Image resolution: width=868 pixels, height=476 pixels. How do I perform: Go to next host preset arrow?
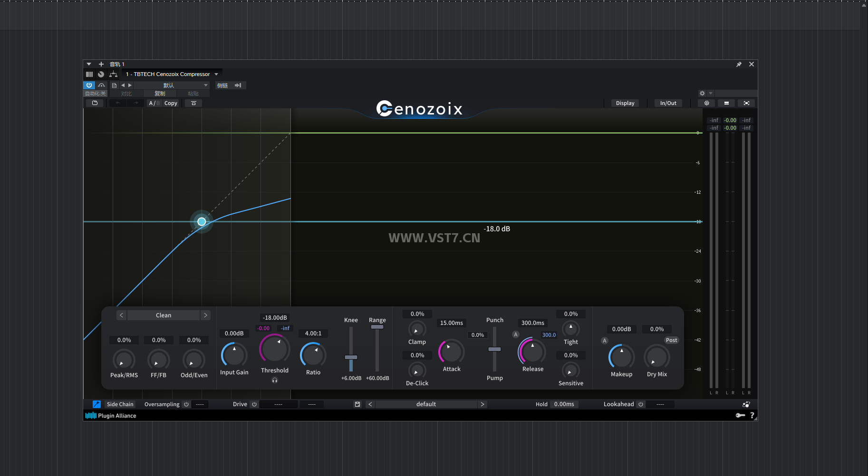pos(130,86)
